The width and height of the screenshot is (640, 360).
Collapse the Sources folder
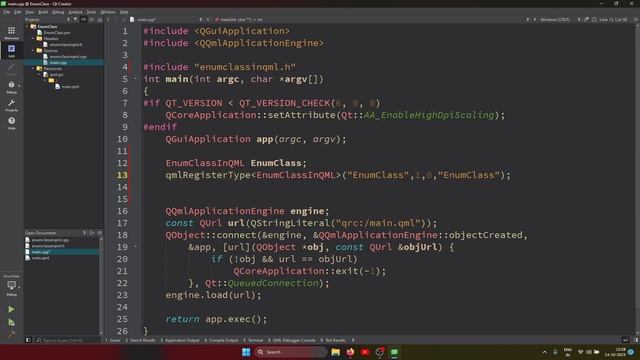click(33, 51)
